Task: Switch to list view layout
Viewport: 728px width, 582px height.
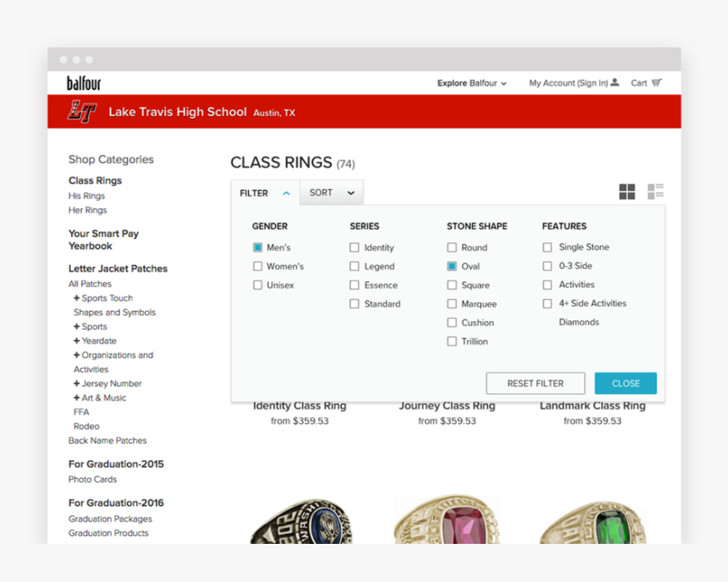Action: click(x=655, y=191)
